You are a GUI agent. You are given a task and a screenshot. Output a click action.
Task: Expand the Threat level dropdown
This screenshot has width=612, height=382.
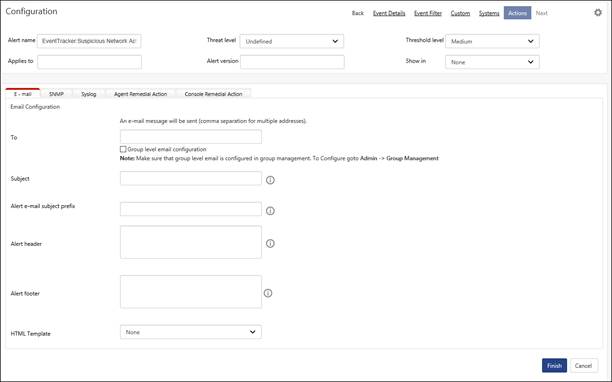coord(292,41)
